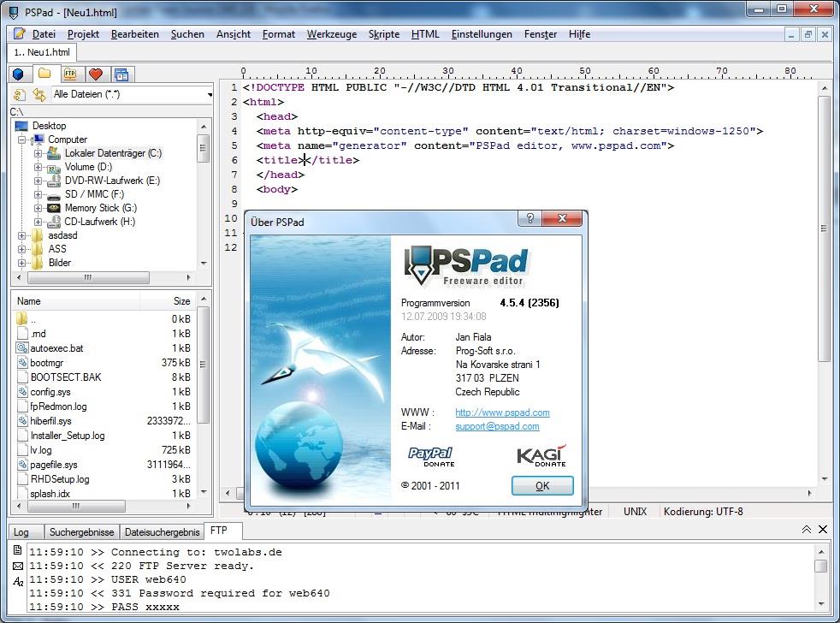Image resolution: width=840 pixels, height=623 pixels.
Task: Collapse the bottom panel with double-chevron icon
Action: tap(807, 529)
